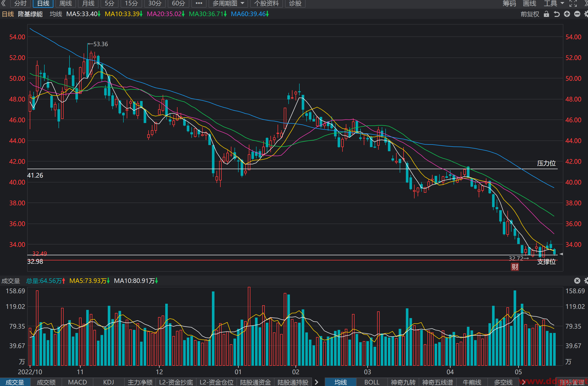Image resolution: width=588 pixels, height=386 pixels.
Task: Toggle 前复权 price adjustment mode
Action: coord(530,14)
